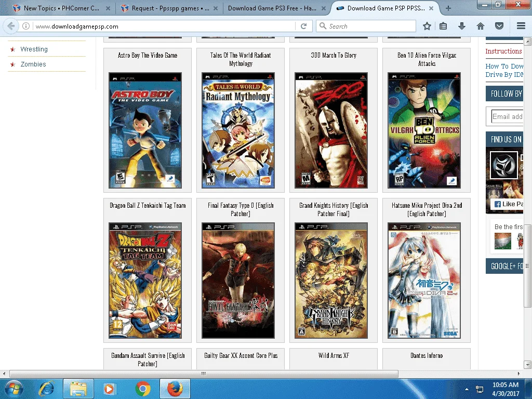Switch to the Request Ppsspp games tab
532x399 pixels.
click(x=169, y=8)
